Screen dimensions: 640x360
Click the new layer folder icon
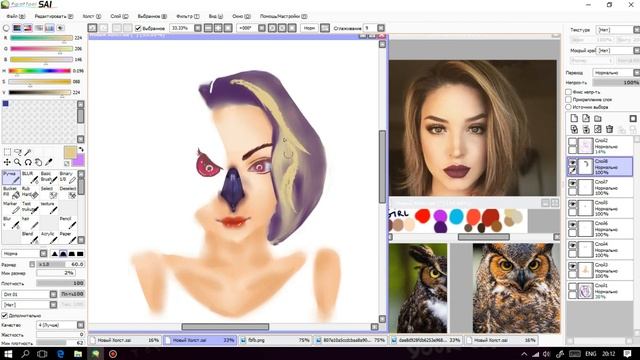click(x=598, y=118)
